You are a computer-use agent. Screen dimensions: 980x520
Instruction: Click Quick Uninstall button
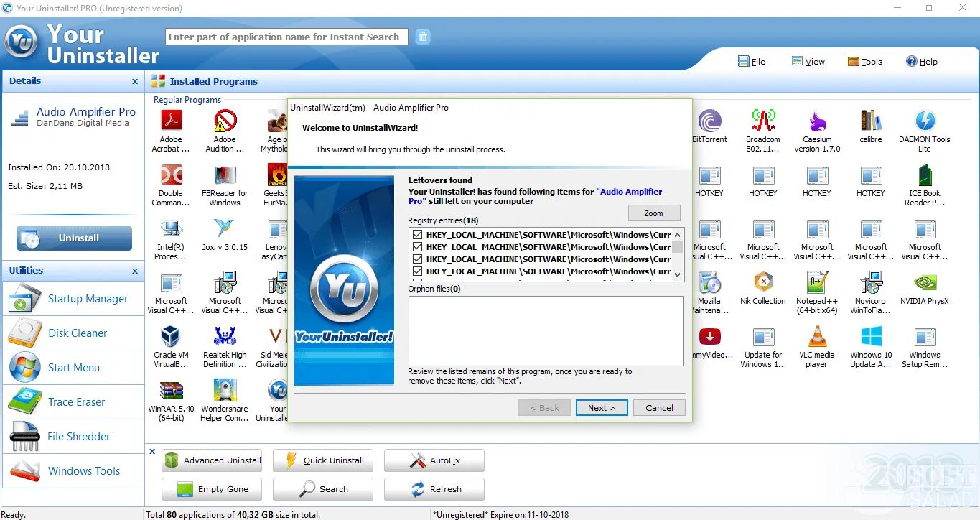(x=323, y=460)
